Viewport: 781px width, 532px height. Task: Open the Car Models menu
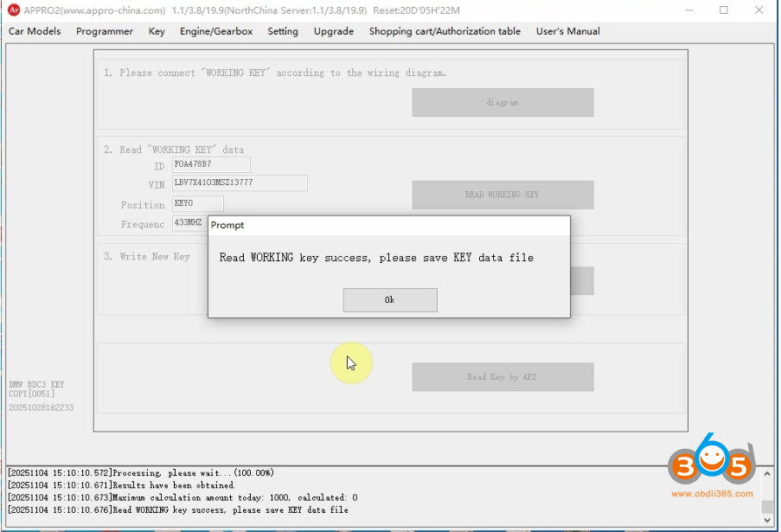click(x=34, y=31)
